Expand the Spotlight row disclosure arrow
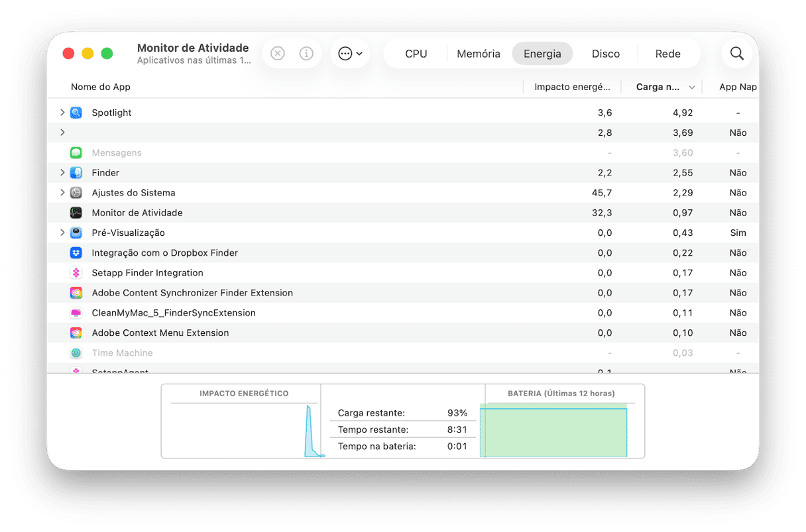This screenshot has width=806, height=532. (x=62, y=113)
